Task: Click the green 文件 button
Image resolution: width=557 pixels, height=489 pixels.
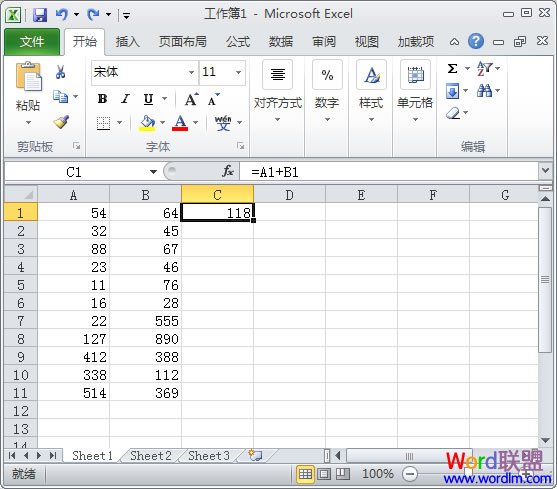Action: (x=32, y=42)
